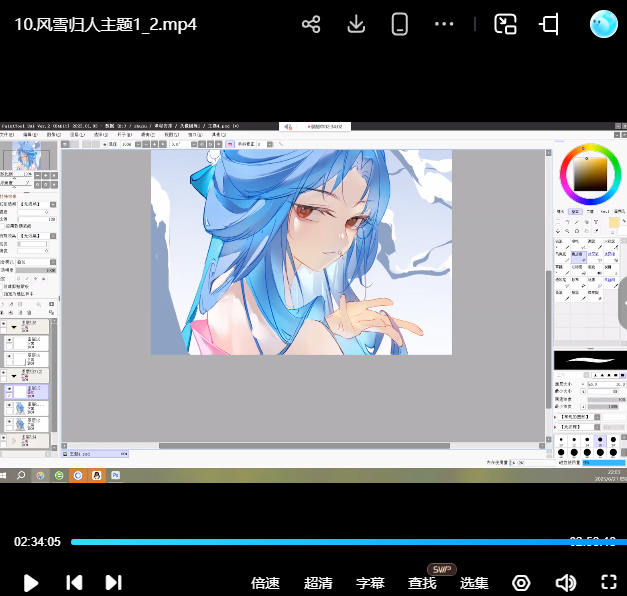Play the paused video

click(31, 582)
